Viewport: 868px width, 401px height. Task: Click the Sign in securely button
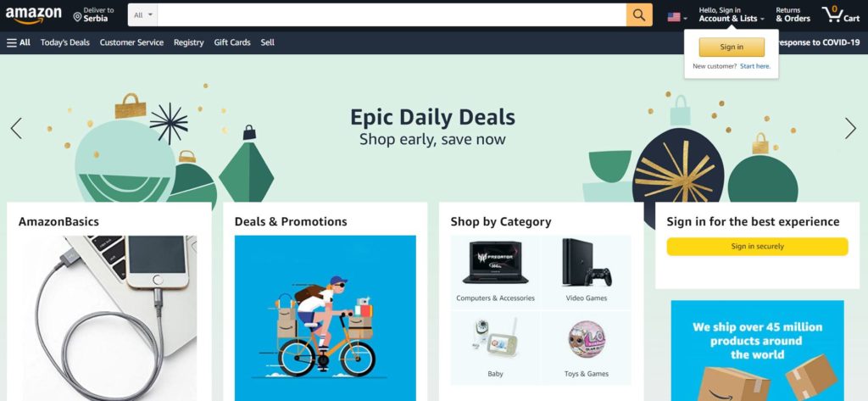tap(757, 247)
